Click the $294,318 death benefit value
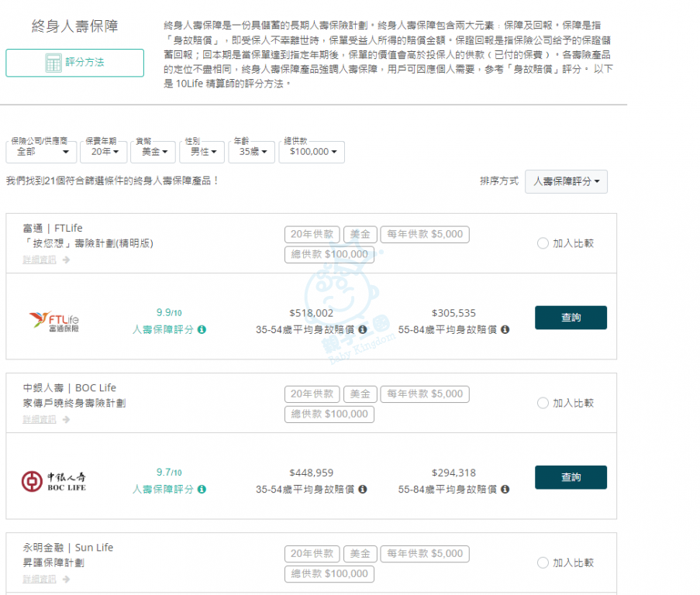The height and width of the screenshot is (595, 700). point(453,473)
